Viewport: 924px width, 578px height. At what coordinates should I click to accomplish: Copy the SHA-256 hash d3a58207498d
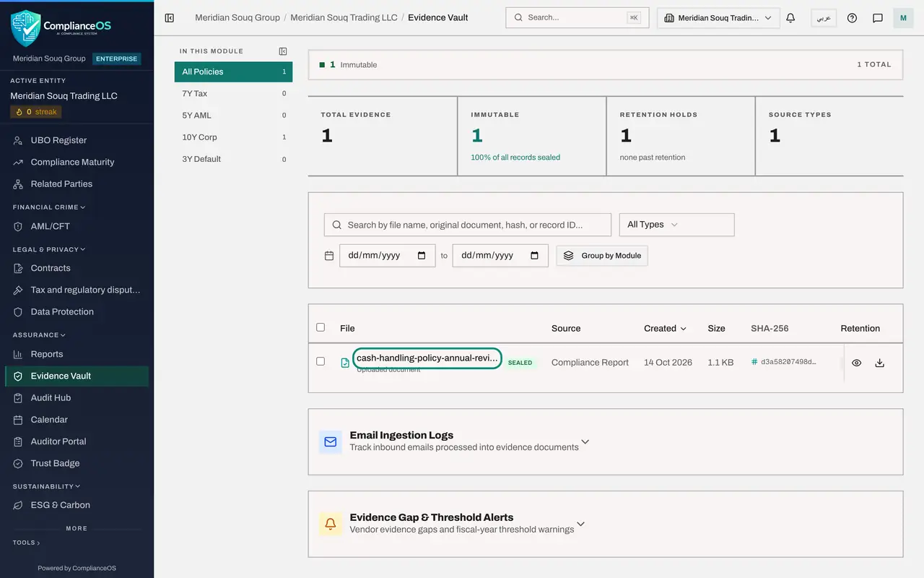click(784, 362)
